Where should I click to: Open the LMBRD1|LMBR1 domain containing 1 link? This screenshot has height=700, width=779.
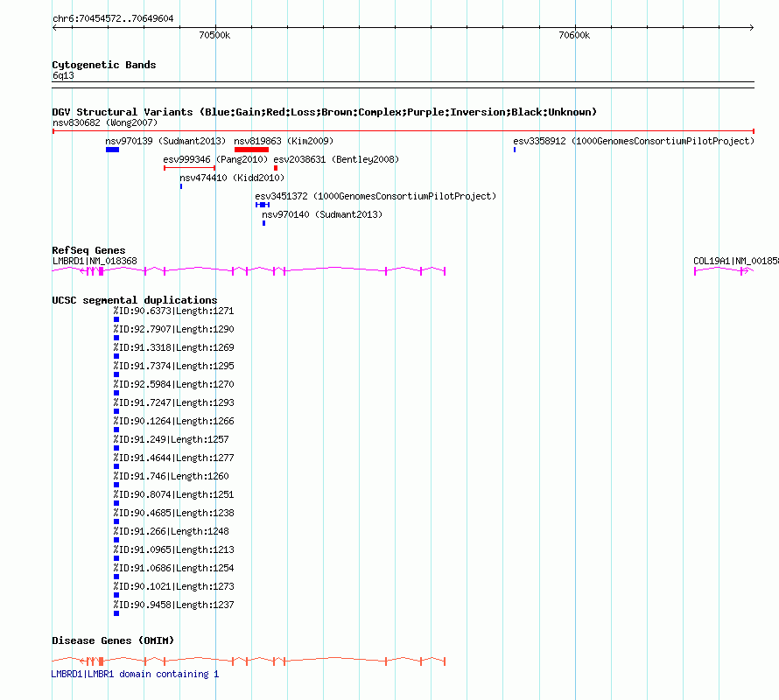click(x=135, y=674)
